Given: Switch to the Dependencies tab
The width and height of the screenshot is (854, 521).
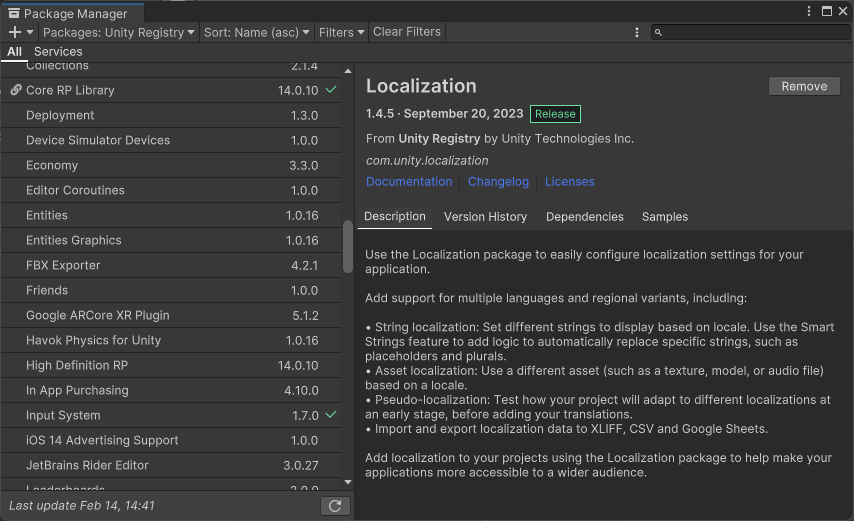Looking at the screenshot, I should [x=584, y=217].
